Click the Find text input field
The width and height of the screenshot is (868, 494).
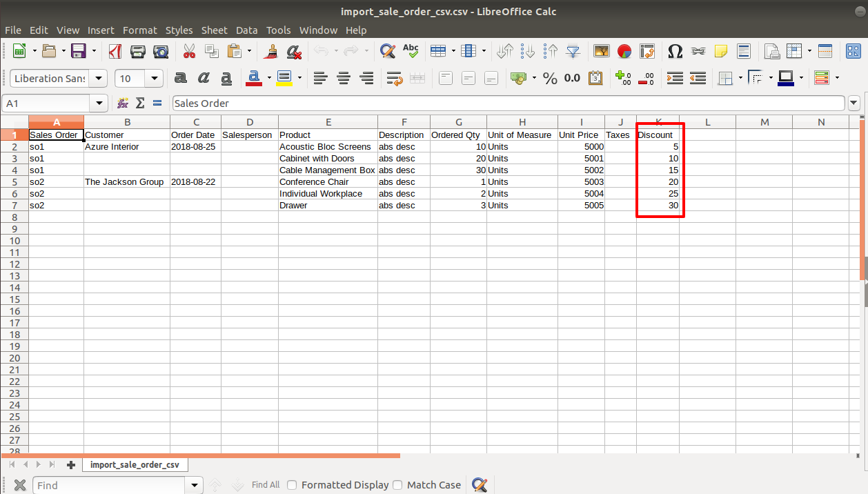coord(110,485)
